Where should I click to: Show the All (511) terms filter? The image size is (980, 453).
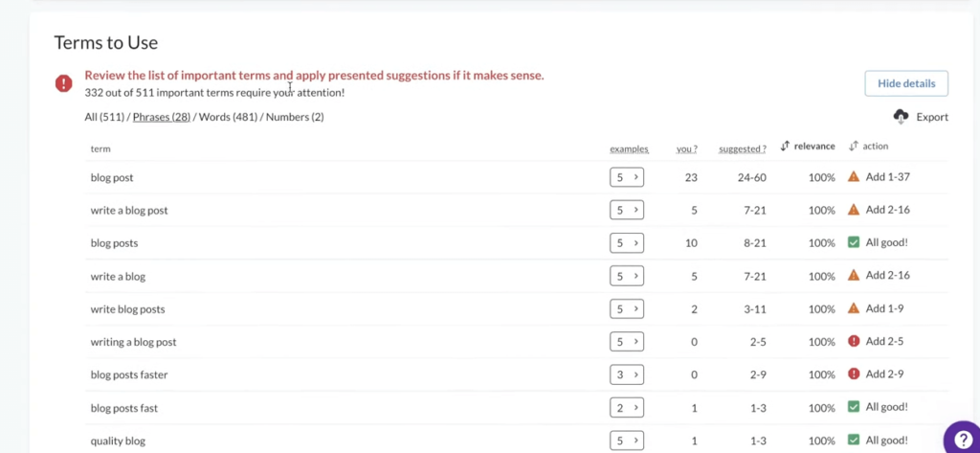(104, 117)
